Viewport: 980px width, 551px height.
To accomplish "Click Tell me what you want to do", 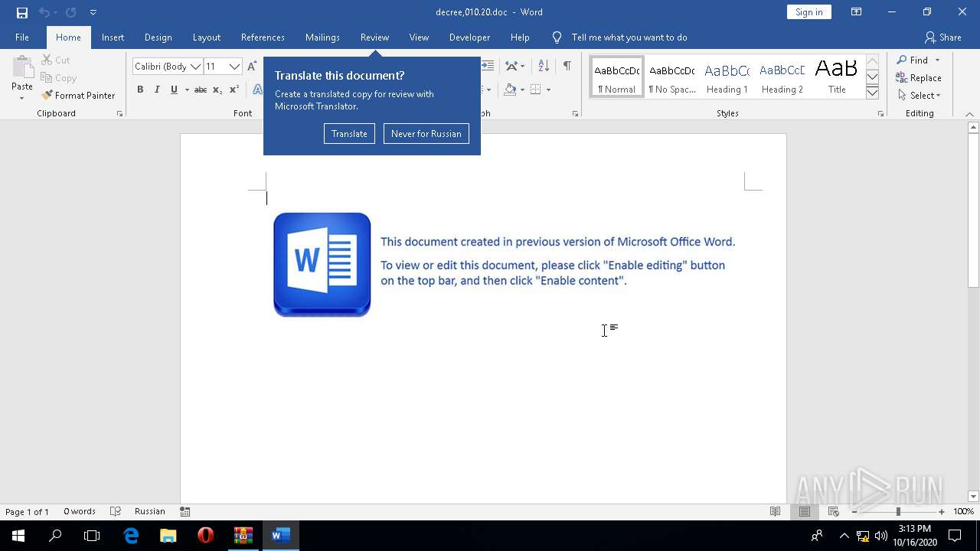I will pyautogui.click(x=629, y=37).
